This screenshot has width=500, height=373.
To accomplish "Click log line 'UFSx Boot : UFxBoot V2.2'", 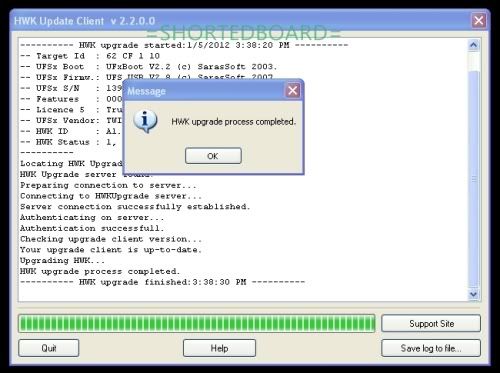I will tap(149, 67).
